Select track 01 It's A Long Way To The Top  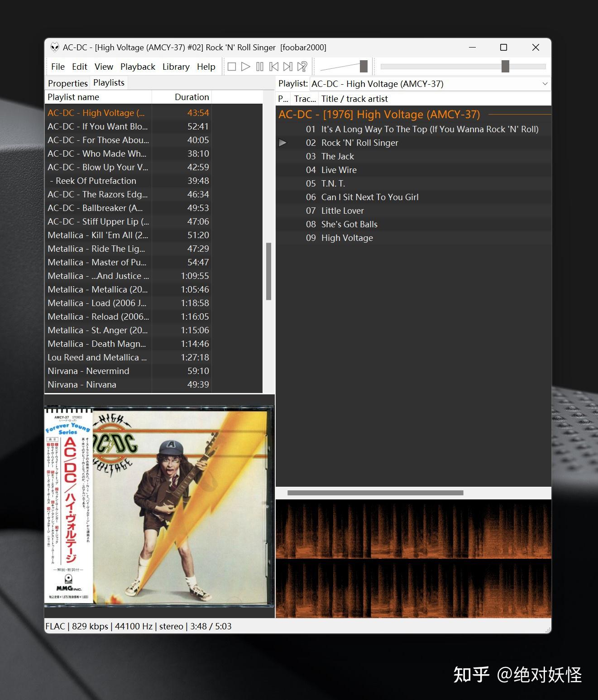tap(413, 129)
